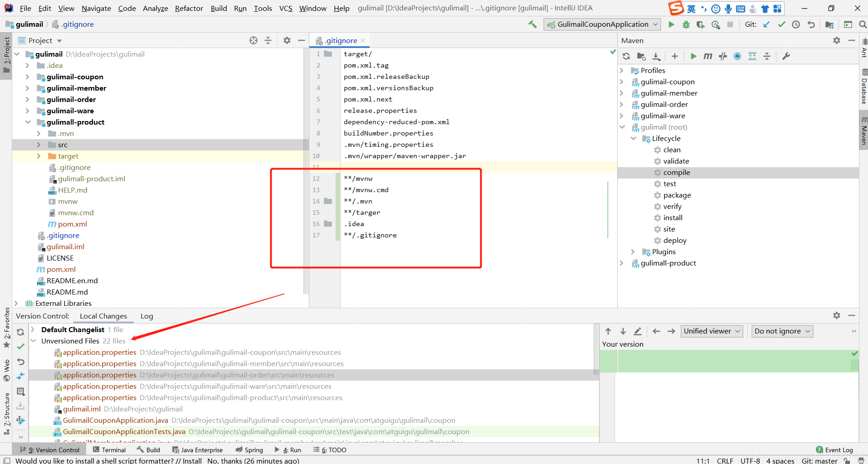Collapse all nodes in Project panel
The image size is (868, 464).
pyautogui.click(x=268, y=40)
